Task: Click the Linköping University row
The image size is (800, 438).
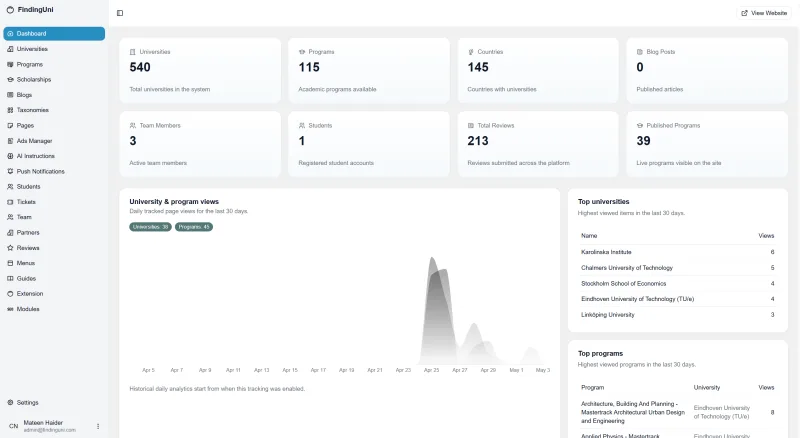Action: tap(678, 315)
